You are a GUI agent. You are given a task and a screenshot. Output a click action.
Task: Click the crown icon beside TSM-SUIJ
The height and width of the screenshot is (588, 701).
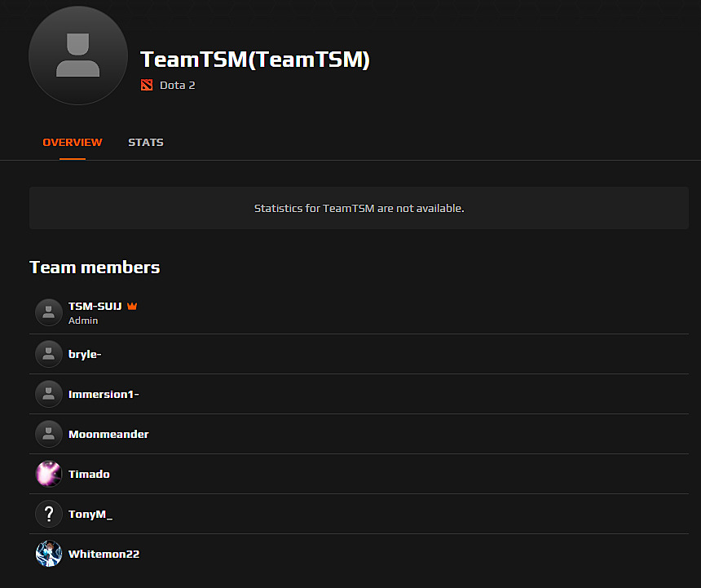point(132,306)
